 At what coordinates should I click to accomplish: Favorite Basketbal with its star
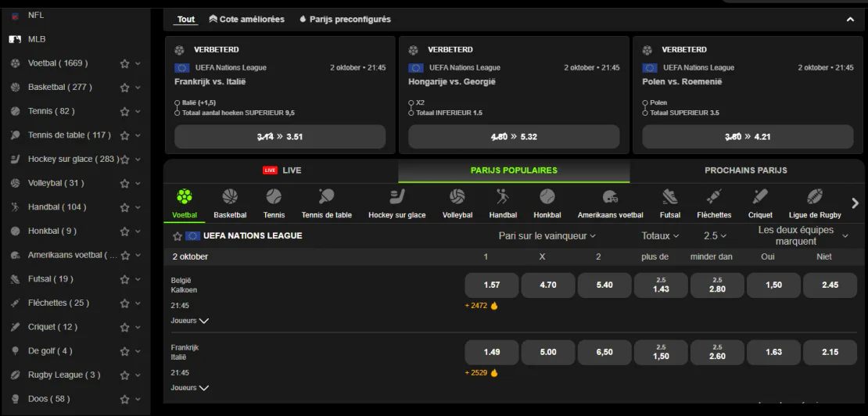click(124, 88)
